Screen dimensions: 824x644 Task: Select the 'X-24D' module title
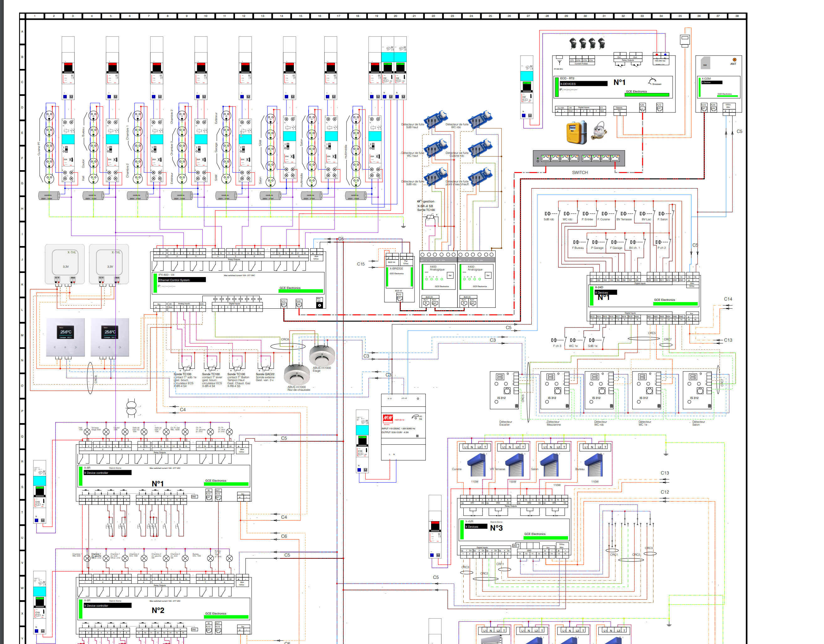point(599,287)
